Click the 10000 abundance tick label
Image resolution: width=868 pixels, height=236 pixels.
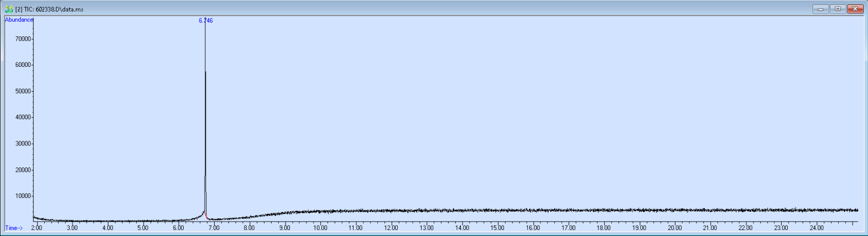point(23,196)
